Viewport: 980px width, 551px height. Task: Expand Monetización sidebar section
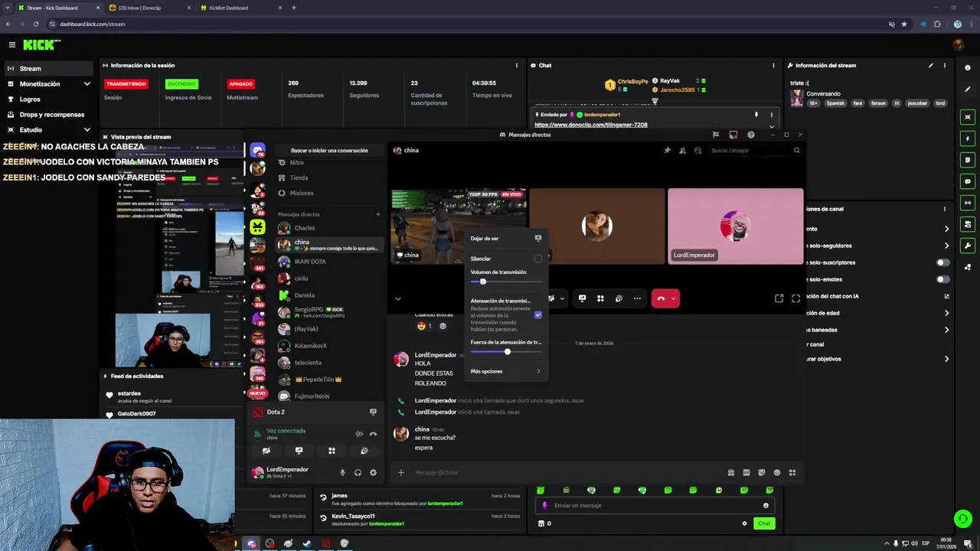click(87, 84)
